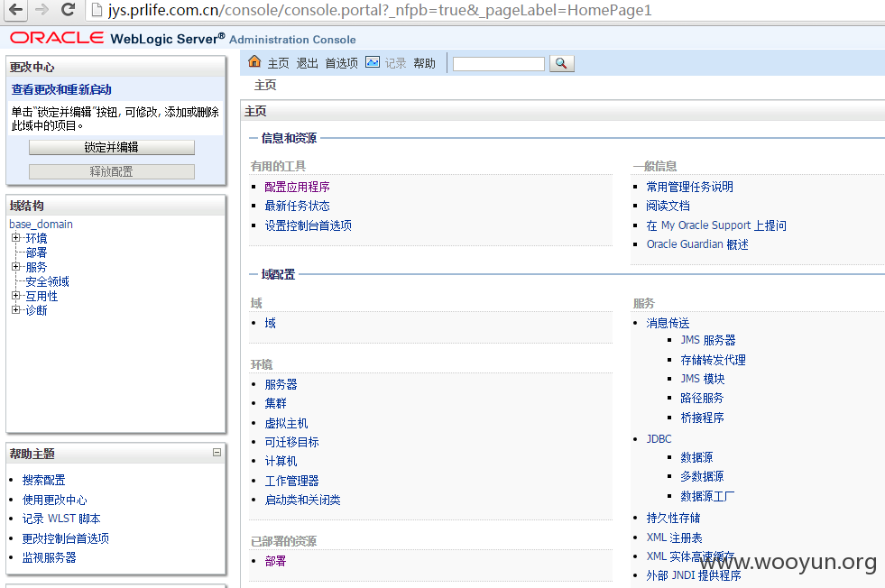Open the 路径服务 link
885x588 pixels.
(x=702, y=398)
